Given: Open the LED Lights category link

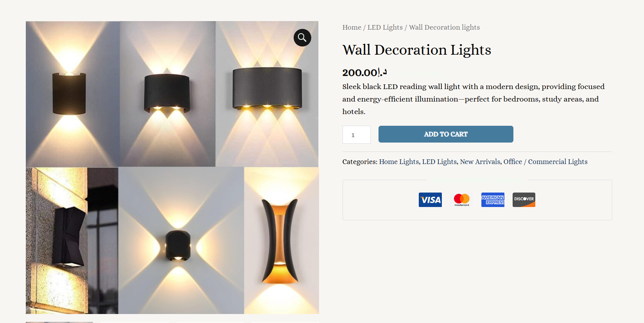Looking at the screenshot, I should [439, 162].
